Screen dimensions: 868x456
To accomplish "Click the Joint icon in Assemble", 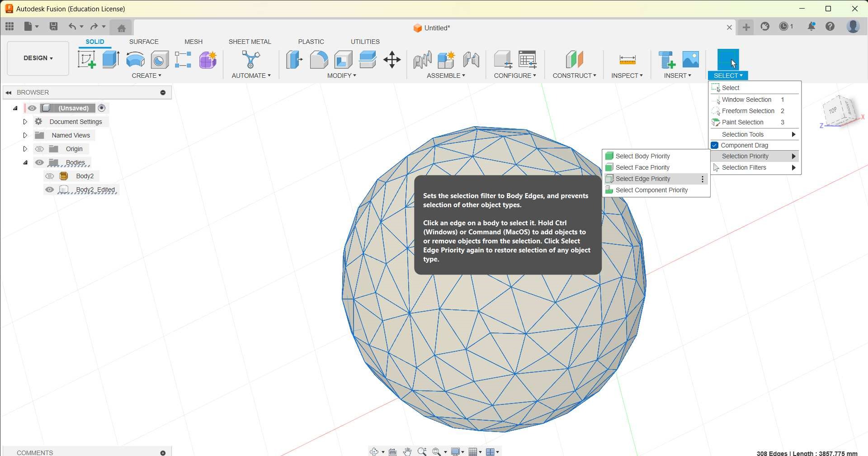I will (x=422, y=60).
